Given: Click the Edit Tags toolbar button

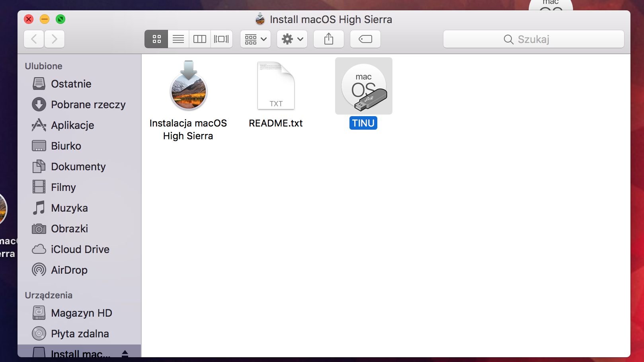Looking at the screenshot, I should pos(365,39).
